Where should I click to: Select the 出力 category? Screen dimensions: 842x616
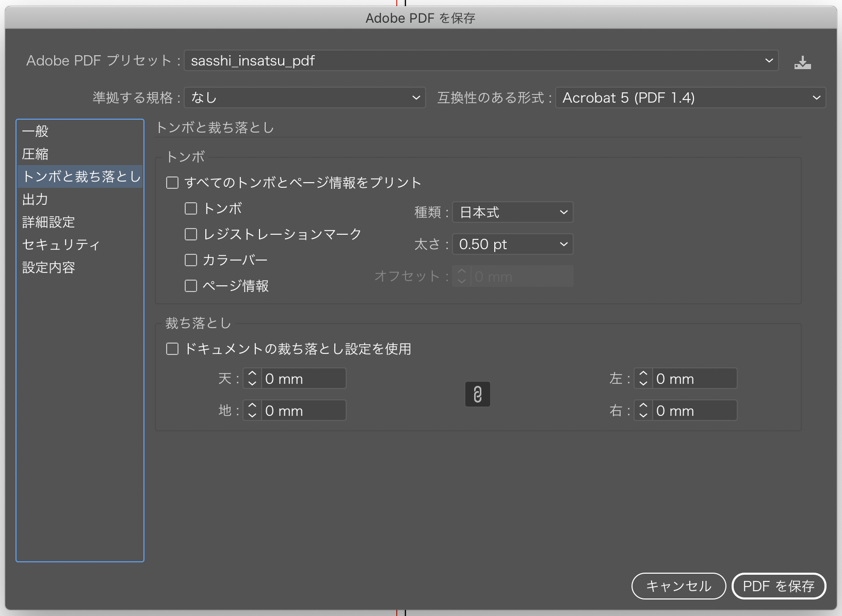coord(80,199)
